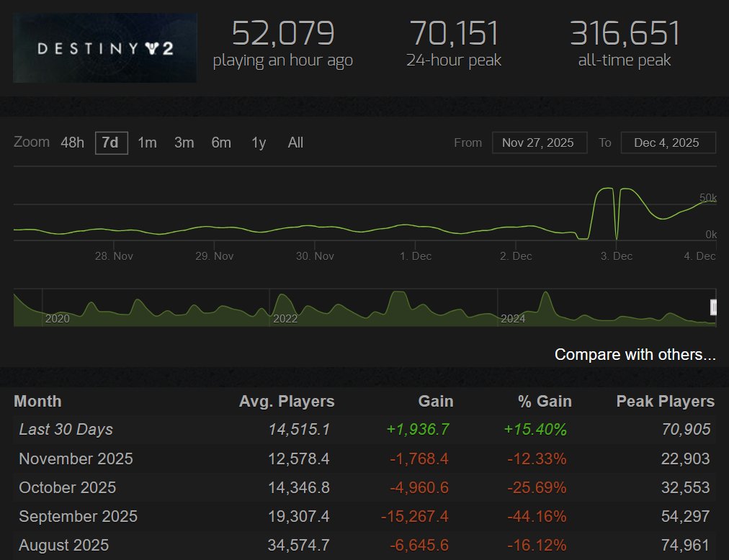This screenshot has width=729, height=560.
Task: Click the Destiny 2 game banner thumbnail
Action: (104, 48)
